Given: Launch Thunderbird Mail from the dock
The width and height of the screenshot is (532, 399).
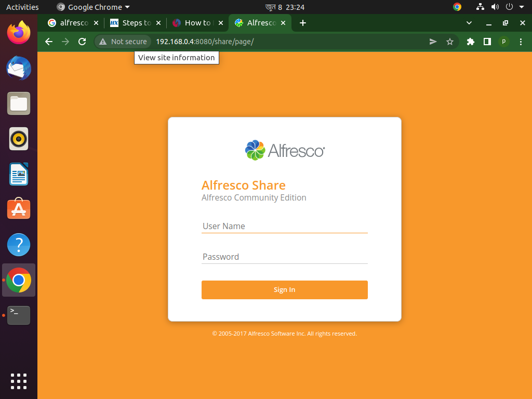Looking at the screenshot, I should (19, 68).
